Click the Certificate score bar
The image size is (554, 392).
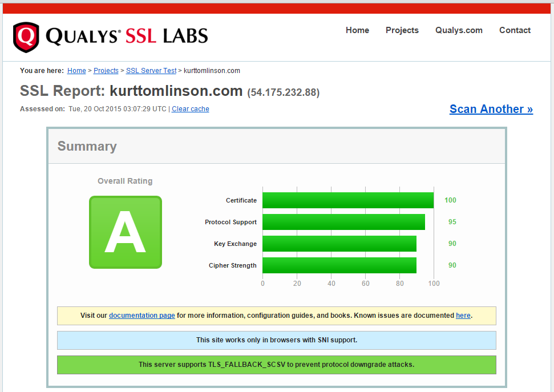click(348, 200)
